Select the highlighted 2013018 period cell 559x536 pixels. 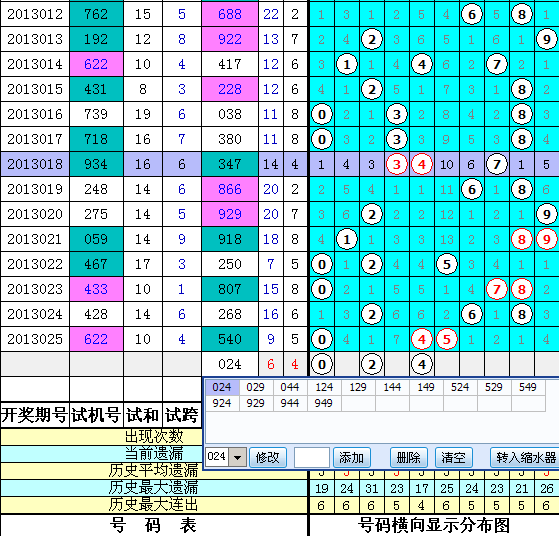coord(35,164)
